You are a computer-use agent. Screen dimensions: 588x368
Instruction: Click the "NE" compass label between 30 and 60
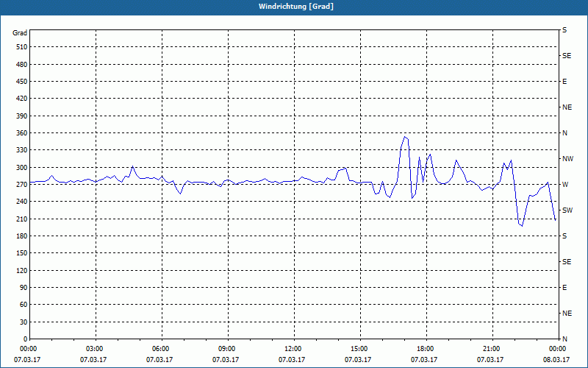(567, 314)
